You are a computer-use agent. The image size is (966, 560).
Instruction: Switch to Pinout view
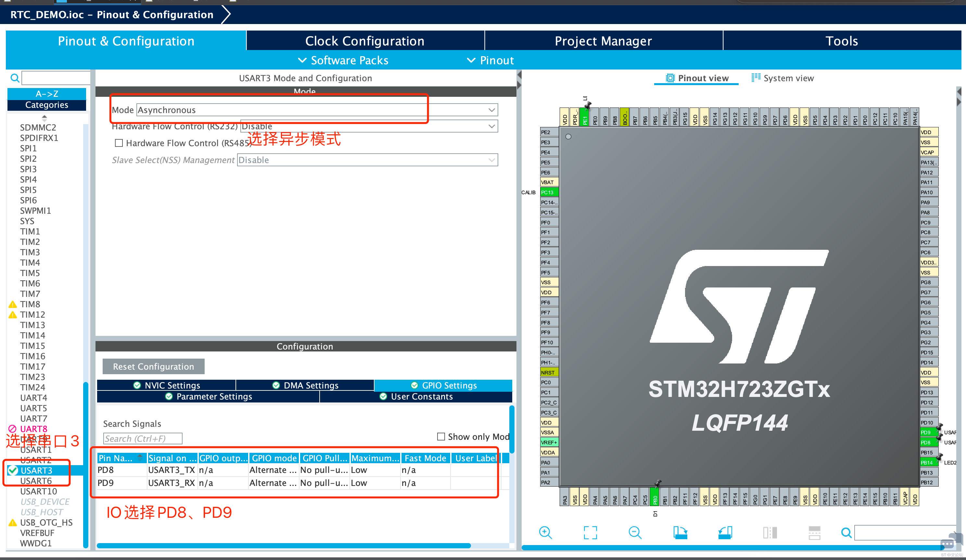(x=697, y=78)
